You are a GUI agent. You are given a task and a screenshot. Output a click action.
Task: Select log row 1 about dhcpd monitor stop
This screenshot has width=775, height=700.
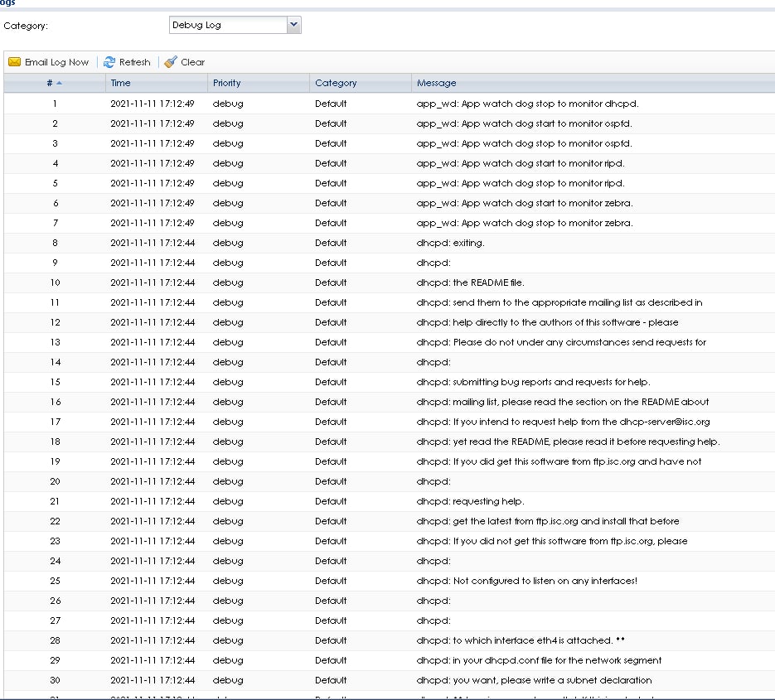[x=527, y=104]
